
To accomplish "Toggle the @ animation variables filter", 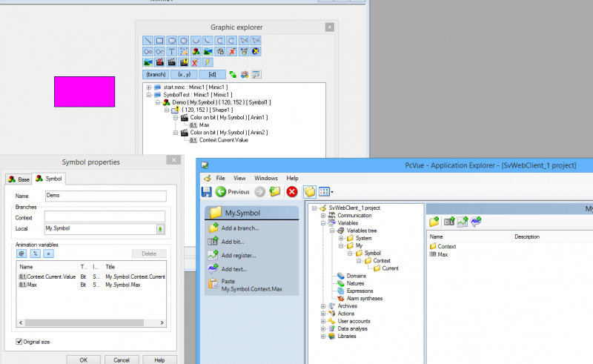I will coord(21,254).
